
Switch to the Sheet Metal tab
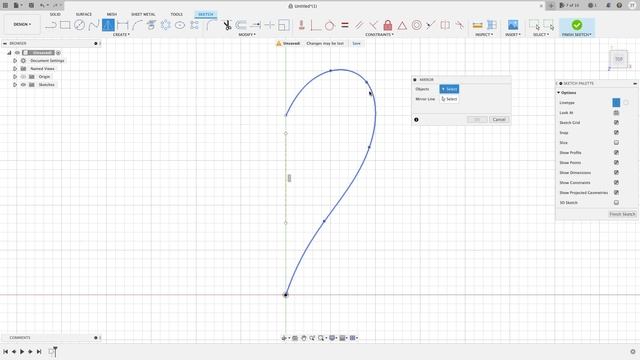point(143,14)
